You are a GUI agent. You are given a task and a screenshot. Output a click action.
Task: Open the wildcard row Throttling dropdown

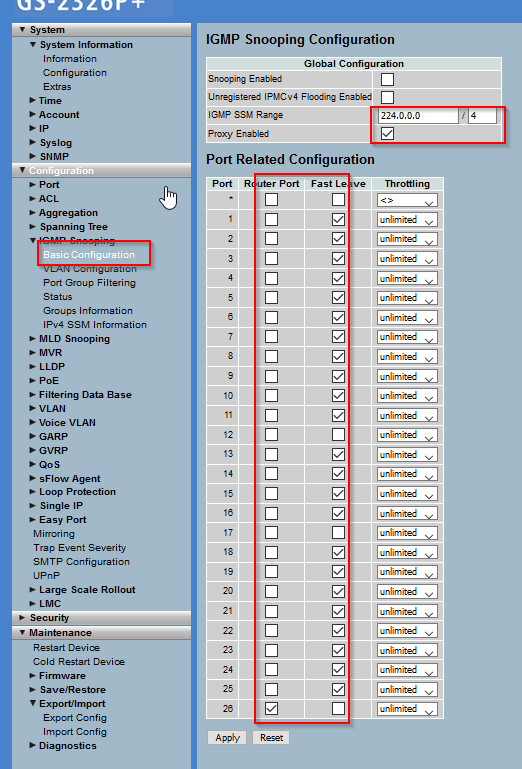click(407, 200)
